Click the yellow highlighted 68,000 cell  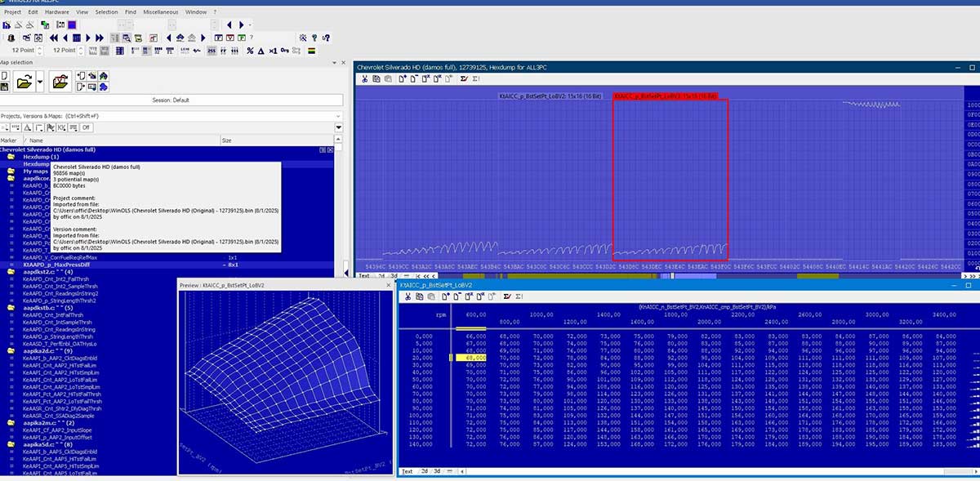tap(470, 358)
